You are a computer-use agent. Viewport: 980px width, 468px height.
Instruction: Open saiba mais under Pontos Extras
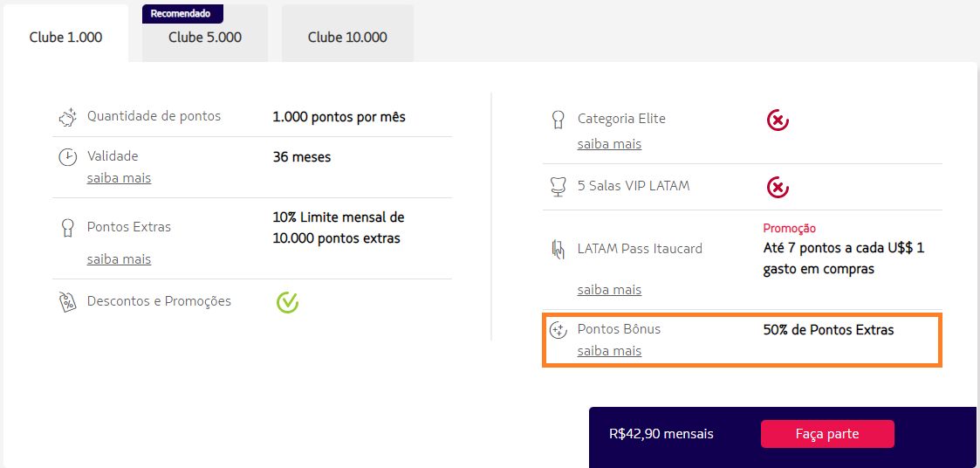(119, 259)
